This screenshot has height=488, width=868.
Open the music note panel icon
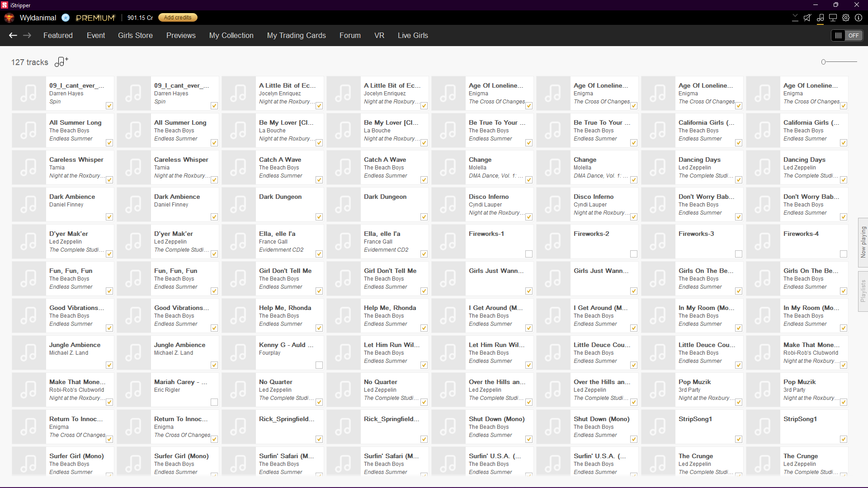click(x=820, y=18)
